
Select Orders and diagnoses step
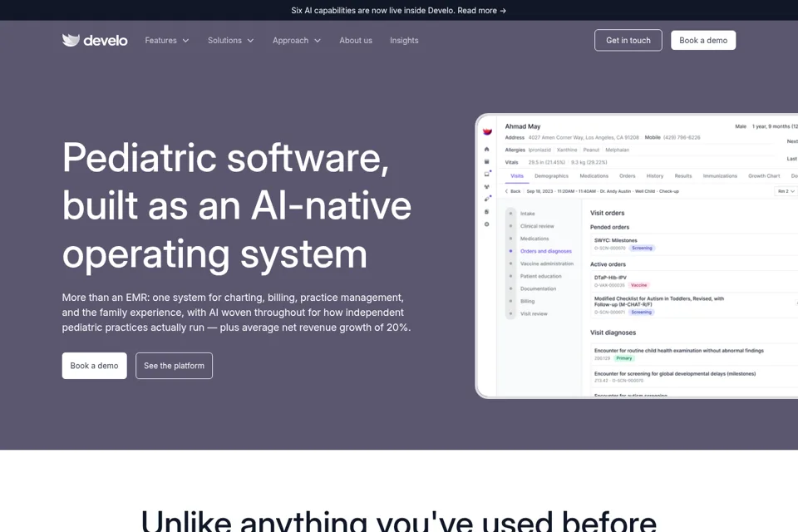pos(545,251)
